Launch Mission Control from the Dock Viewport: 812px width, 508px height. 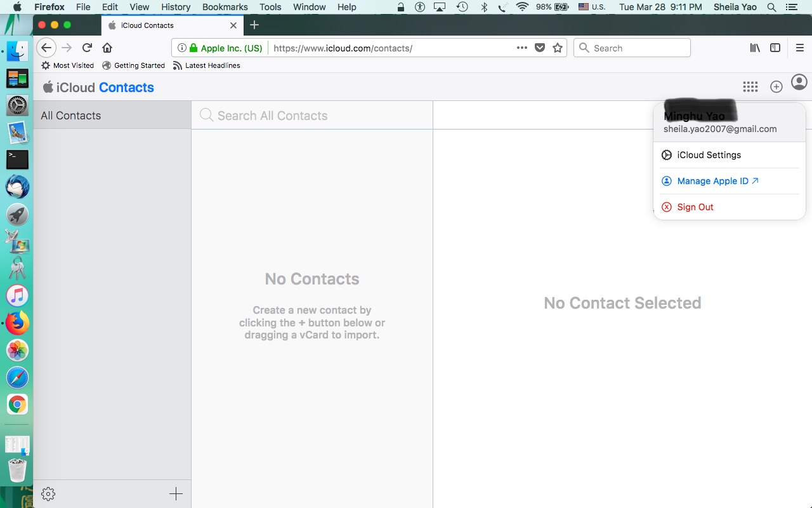click(x=18, y=79)
